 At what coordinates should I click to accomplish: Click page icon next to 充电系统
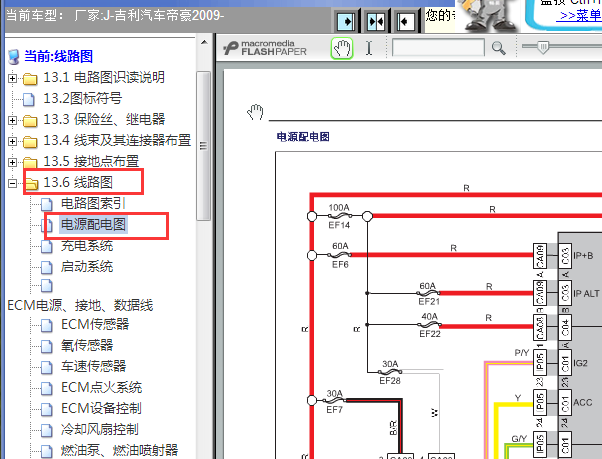[46, 246]
